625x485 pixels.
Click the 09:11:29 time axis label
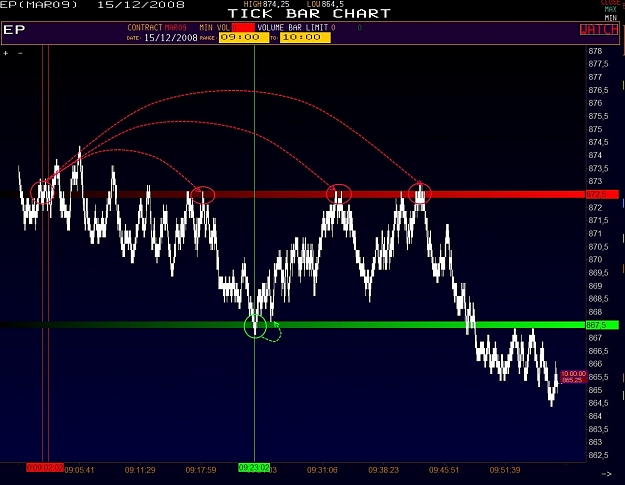(x=140, y=470)
